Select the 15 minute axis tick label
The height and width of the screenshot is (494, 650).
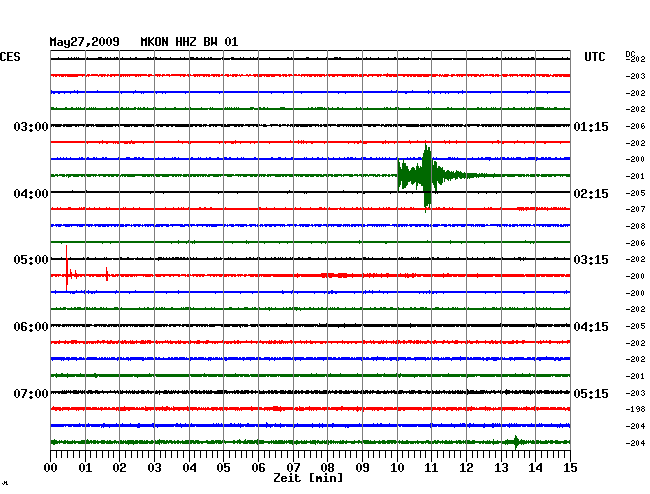[570, 467]
